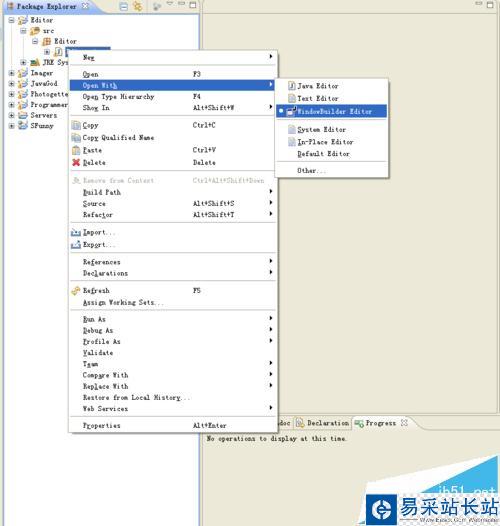The height and width of the screenshot is (526, 500).
Task: Collapse the src folder node
Action: coord(23,31)
